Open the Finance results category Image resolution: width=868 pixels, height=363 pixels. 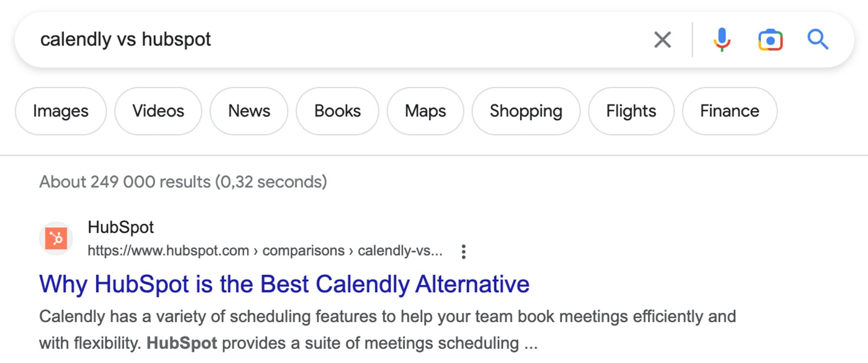click(729, 111)
